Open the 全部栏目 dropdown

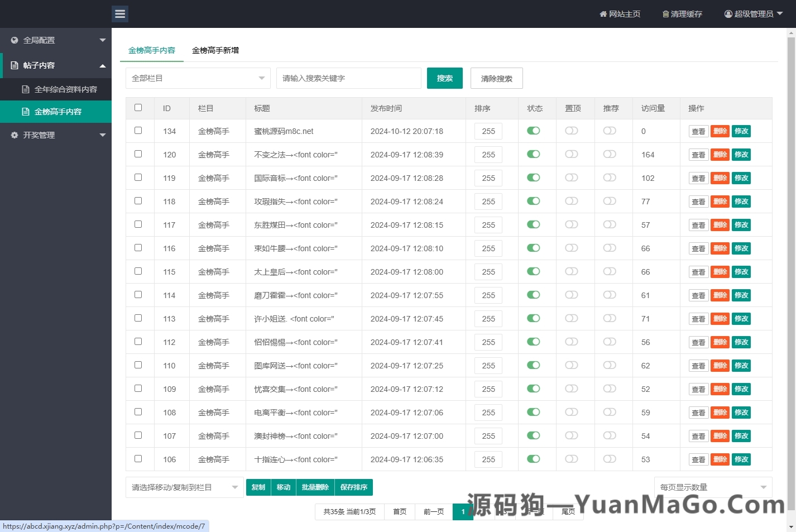[x=198, y=78]
